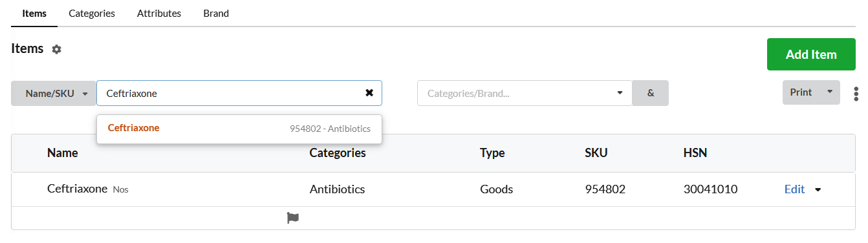Expand the arrow next to Edit
The height and width of the screenshot is (243, 868).
818,190
